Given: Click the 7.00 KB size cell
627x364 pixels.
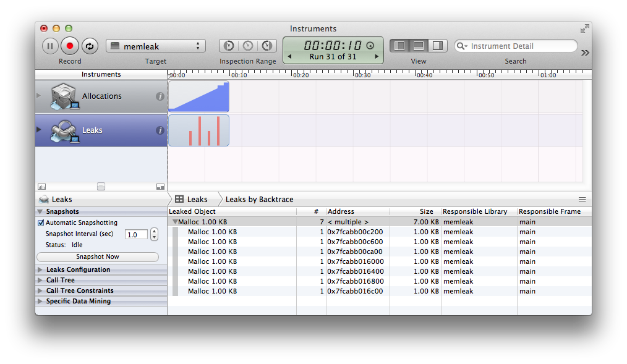Looking at the screenshot, I should click(x=426, y=222).
